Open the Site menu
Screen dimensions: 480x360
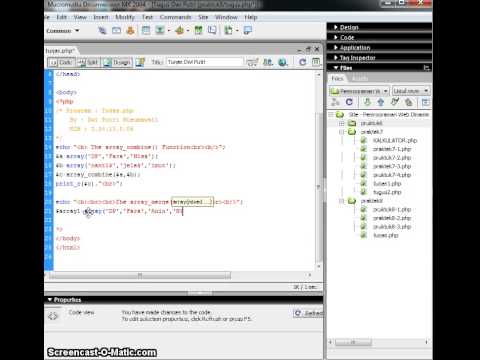pyautogui.click(x=203, y=17)
